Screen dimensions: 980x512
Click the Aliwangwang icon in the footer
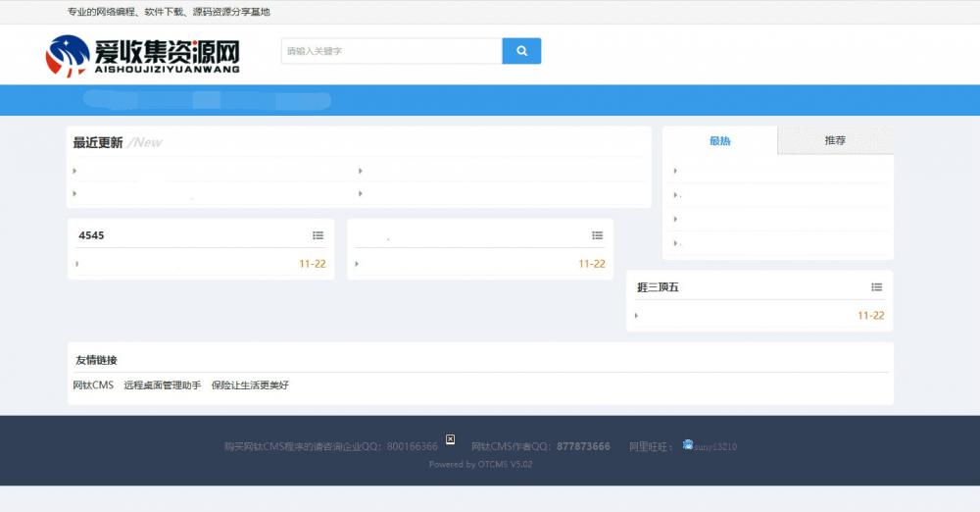688,445
